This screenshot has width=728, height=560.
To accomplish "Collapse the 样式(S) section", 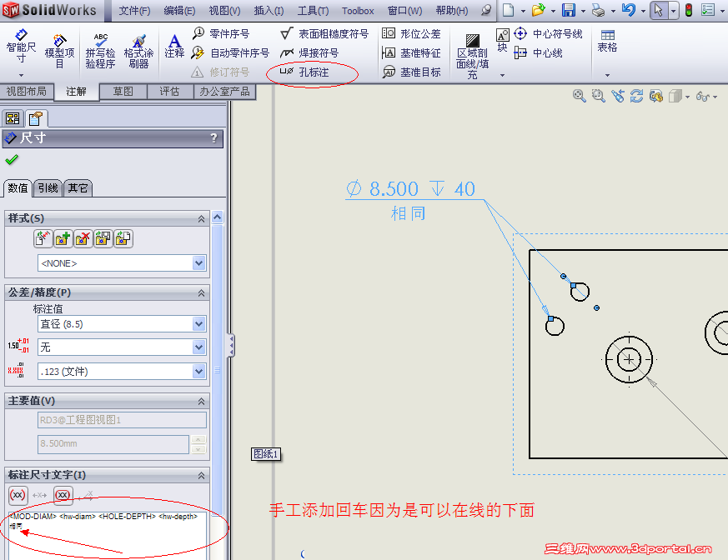I will (x=202, y=218).
